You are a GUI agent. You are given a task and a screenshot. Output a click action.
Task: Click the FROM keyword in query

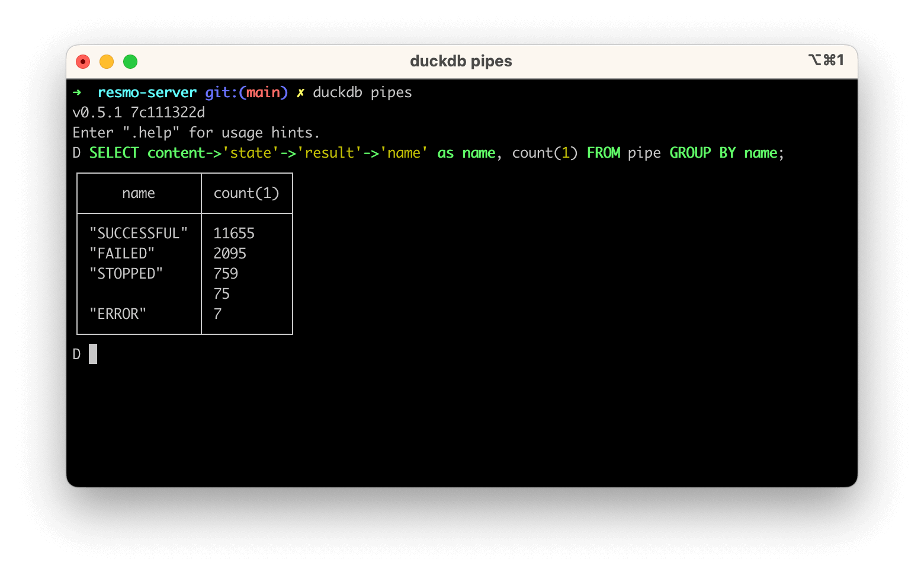[x=604, y=153]
